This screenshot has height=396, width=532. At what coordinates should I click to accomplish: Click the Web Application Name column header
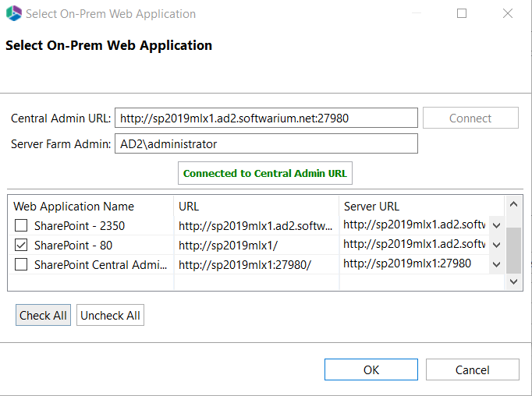tap(74, 207)
